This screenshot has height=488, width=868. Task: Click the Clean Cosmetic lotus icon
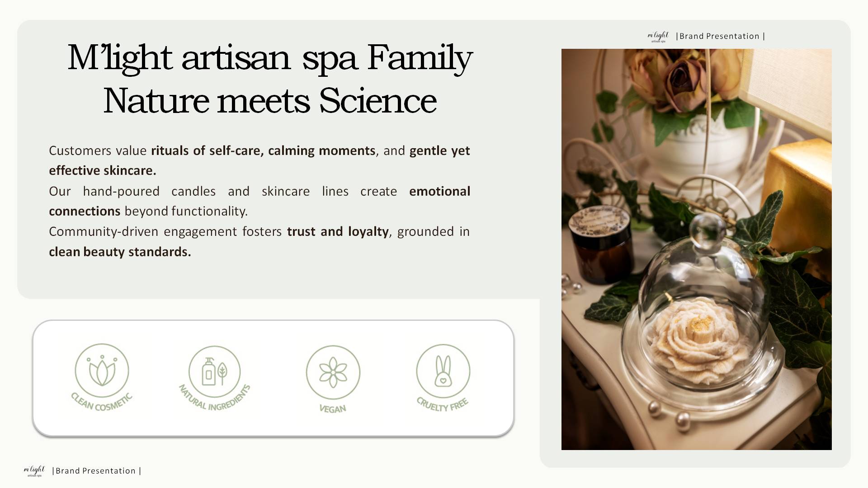(102, 371)
